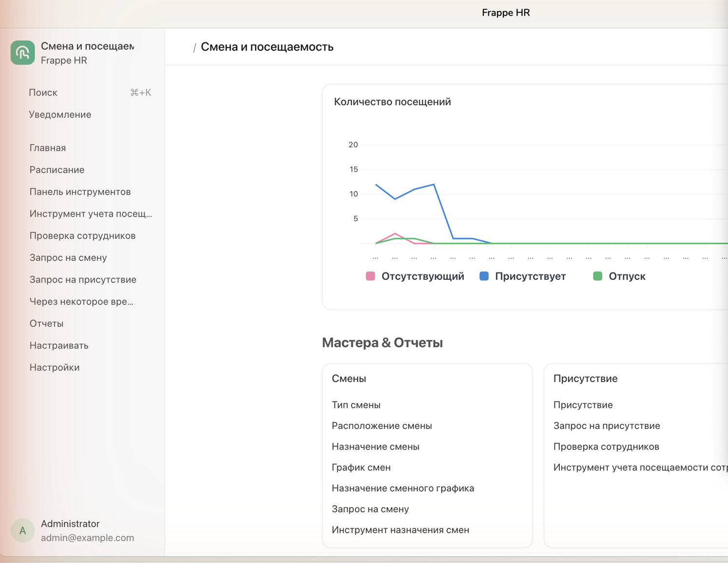Toggle the green Отпуск legend swatch

(597, 276)
